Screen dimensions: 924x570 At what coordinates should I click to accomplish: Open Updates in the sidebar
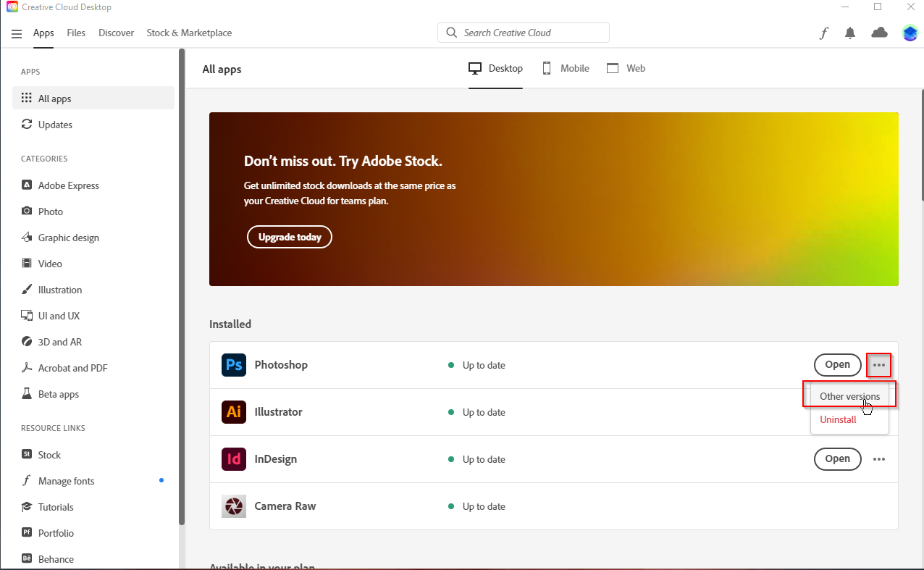click(55, 125)
